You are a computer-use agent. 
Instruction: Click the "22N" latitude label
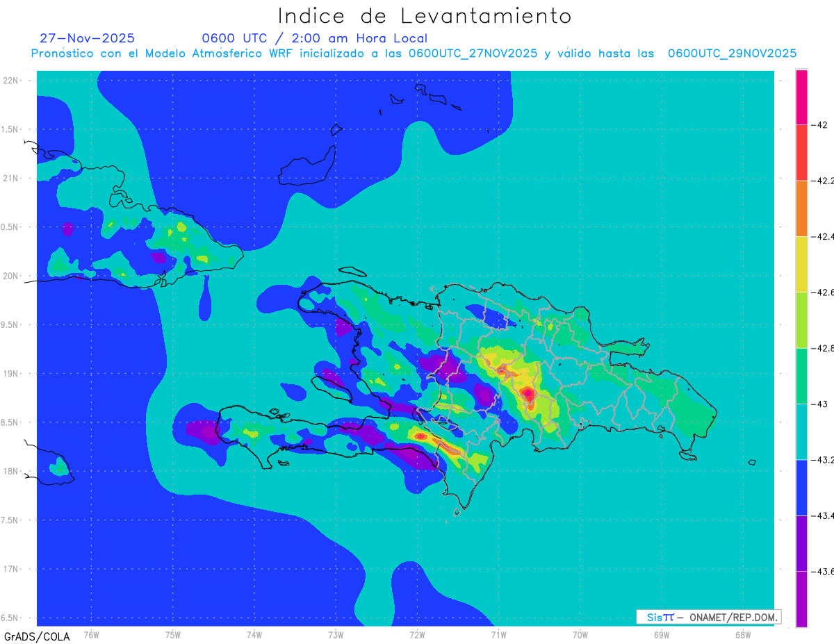(10, 81)
